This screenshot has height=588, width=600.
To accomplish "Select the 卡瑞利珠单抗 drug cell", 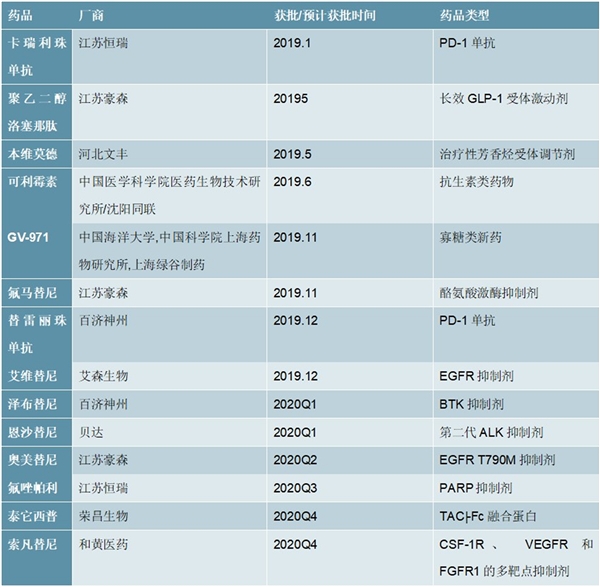I will (x=37, y=57).
